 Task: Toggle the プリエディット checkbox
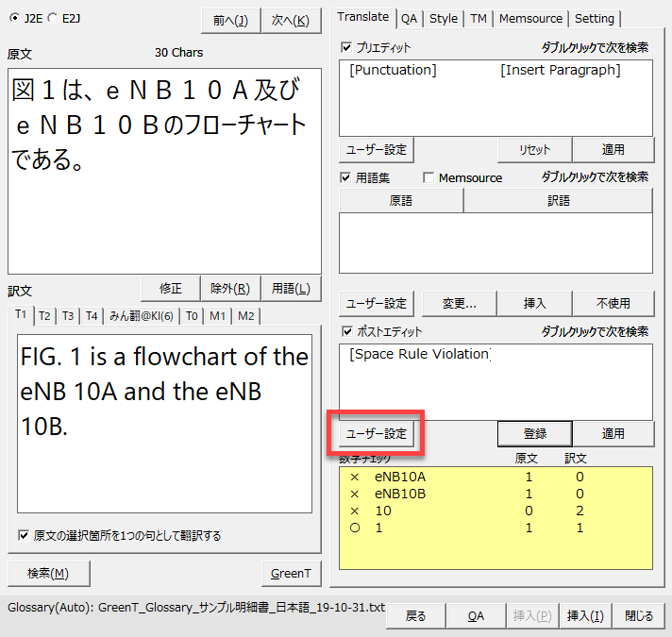[346, 47]
